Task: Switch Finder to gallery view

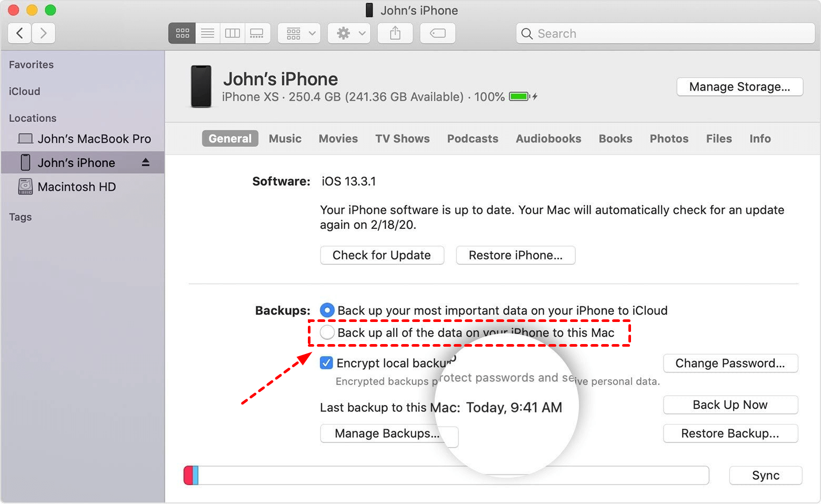Action: 257,33
